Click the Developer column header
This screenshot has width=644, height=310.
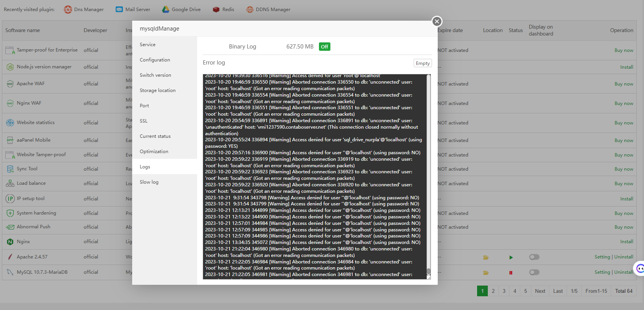[95, 31]
